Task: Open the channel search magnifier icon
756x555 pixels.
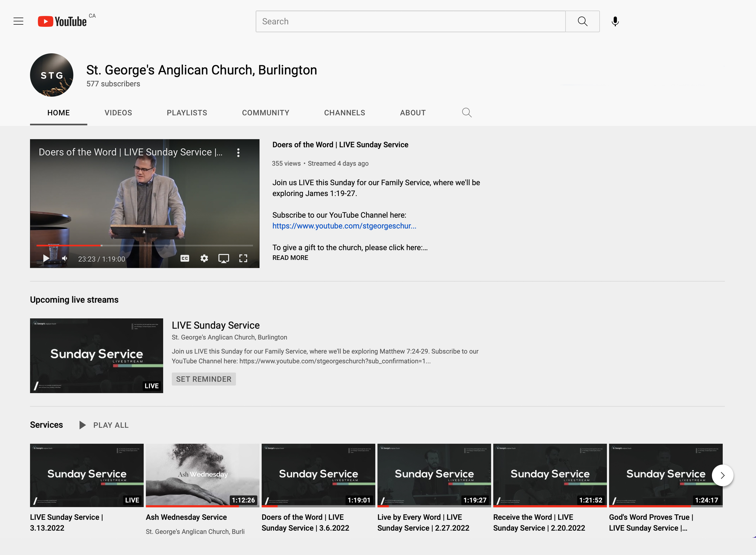Action: pyautogui.click(x=467, y=113)
